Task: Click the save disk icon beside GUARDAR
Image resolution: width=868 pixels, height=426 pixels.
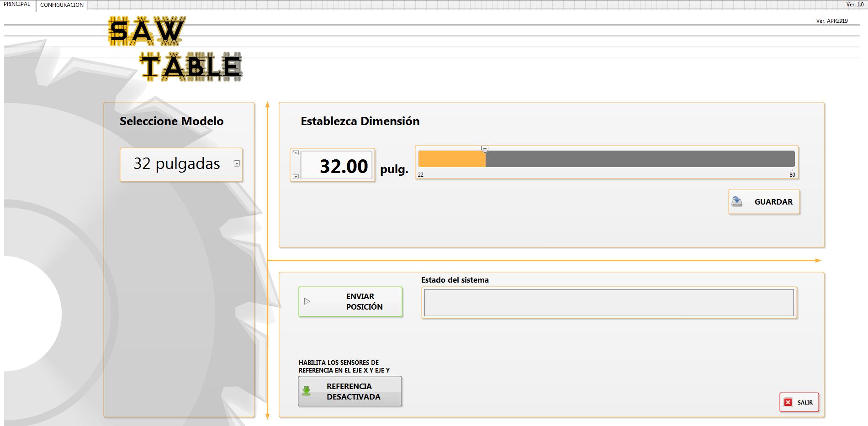Action: [x=737, y=201]
